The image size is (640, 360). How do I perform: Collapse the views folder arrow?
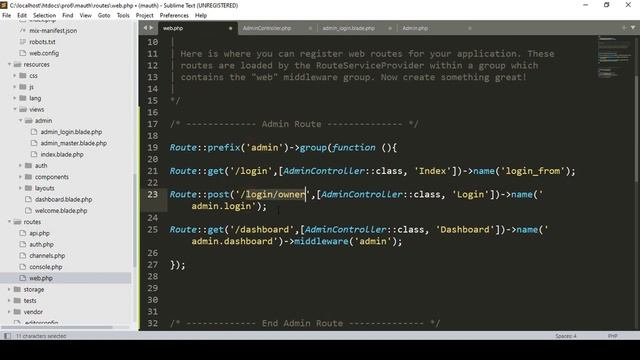[x=15, y=109]
